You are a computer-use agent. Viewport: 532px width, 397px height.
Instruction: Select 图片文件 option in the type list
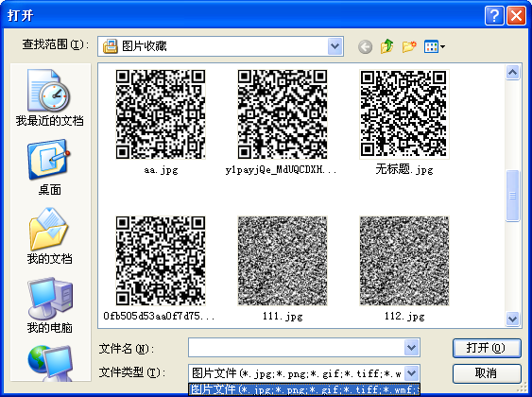(304, 389)
